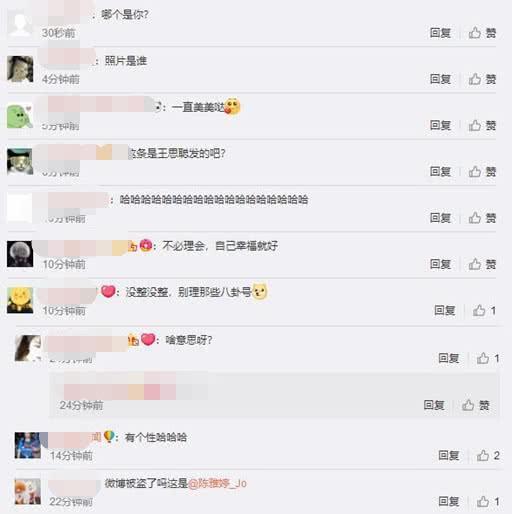Reply to the comment '不必理会, 自己幸福就好'
The width and height of the screenshot is (512, 514).
click(440, 264)
